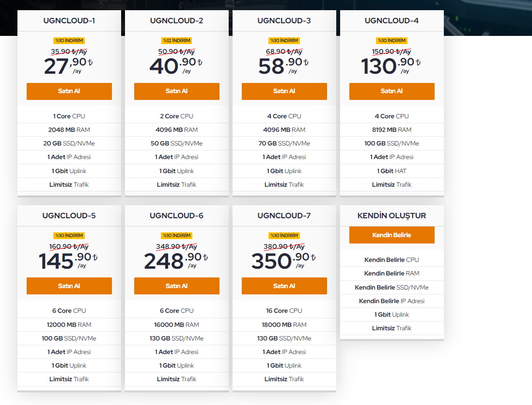Buy the UGNCLOUD-2 plan
The image size is (532, 405).
(177, 91)
